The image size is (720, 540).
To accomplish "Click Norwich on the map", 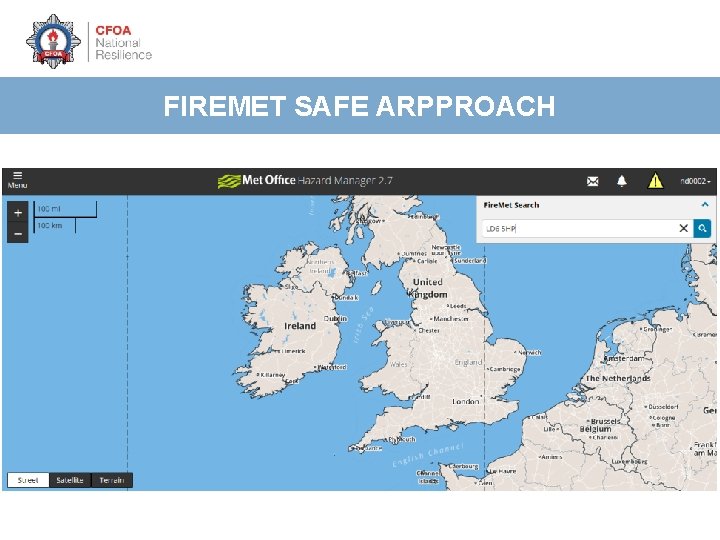I will [529, 353].
